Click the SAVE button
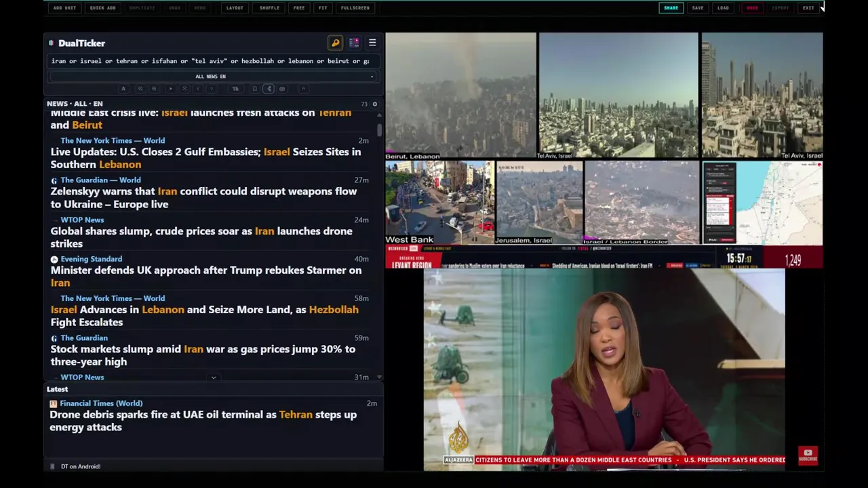868x488 pixels. tap(698, 8)
